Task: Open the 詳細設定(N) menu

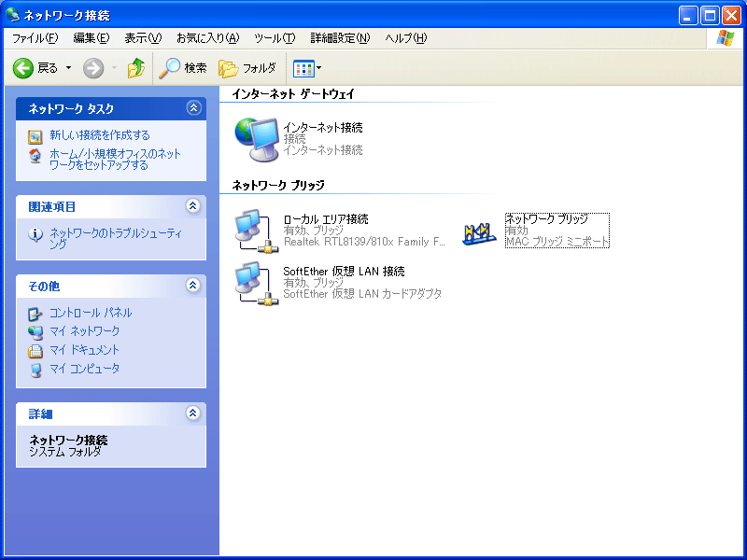Action: point(340,38)
